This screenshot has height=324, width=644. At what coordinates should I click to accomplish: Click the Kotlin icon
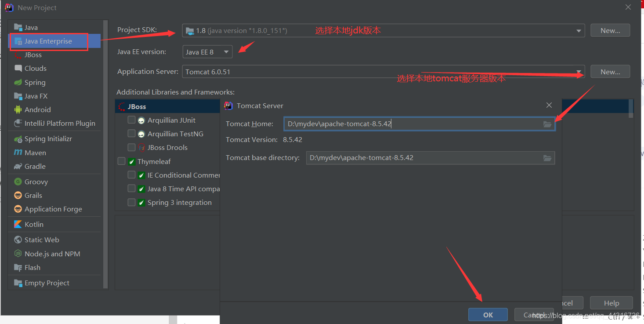pos(18,224)
